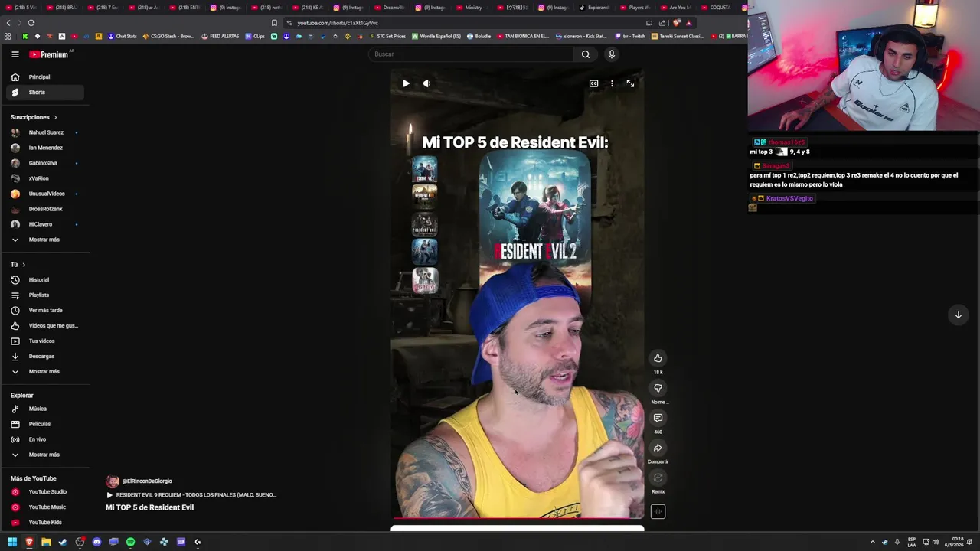Click the Buscar search field
The height and width of the screenshot is (551, 980).
click(471, 54)
